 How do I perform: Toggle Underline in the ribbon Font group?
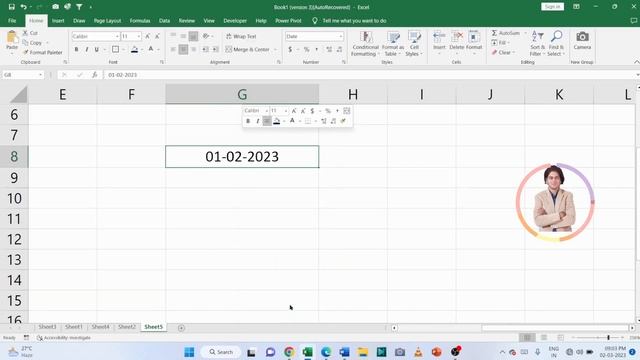[97, 49]
